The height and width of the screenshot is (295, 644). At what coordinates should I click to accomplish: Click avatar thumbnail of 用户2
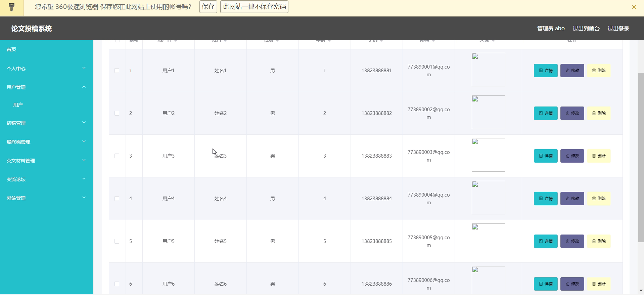[489, 112]
